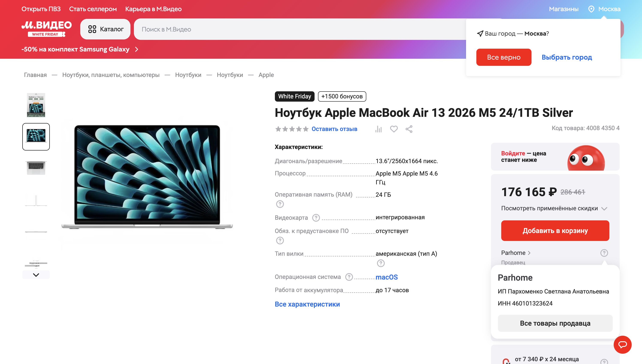This screenshot has width=642, height=364.
Task: Click the seller INN '460101323624' text
Action: tap(532, 303)
